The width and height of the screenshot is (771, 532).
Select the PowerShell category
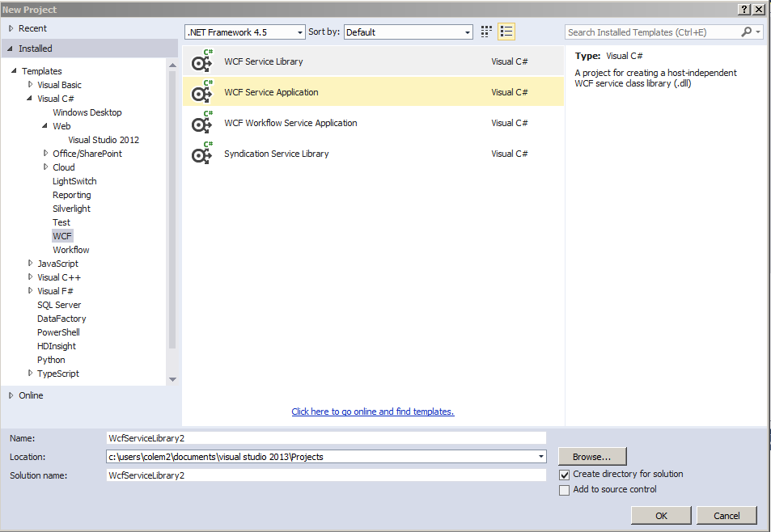click(58, 332)
